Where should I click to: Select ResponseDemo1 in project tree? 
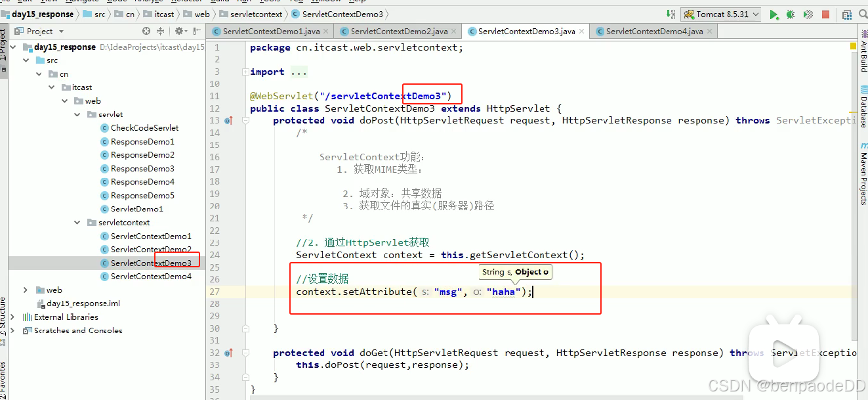137,142
